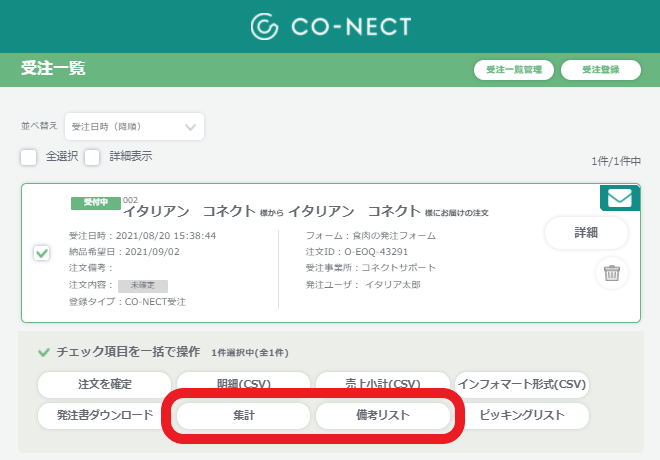Click form name 食肉の発注フォーム

pos(394,236)
